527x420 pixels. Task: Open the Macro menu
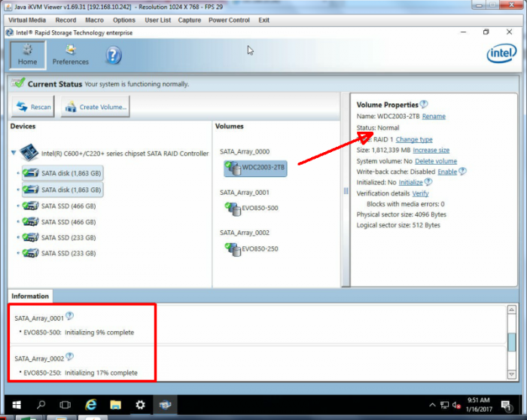(x=94, y=20)
